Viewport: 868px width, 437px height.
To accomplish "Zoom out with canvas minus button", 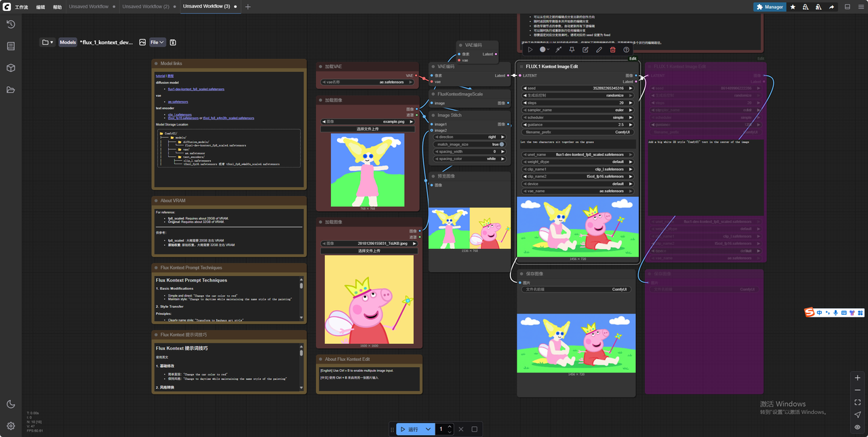I will (858, 390).
